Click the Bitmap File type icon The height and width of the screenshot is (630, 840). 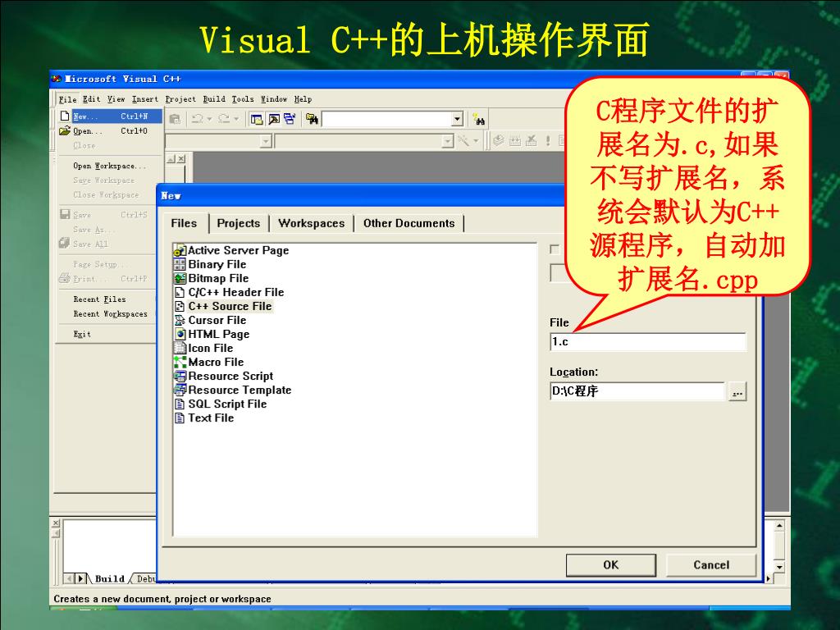pyautogui.click(x=180, y=278)
